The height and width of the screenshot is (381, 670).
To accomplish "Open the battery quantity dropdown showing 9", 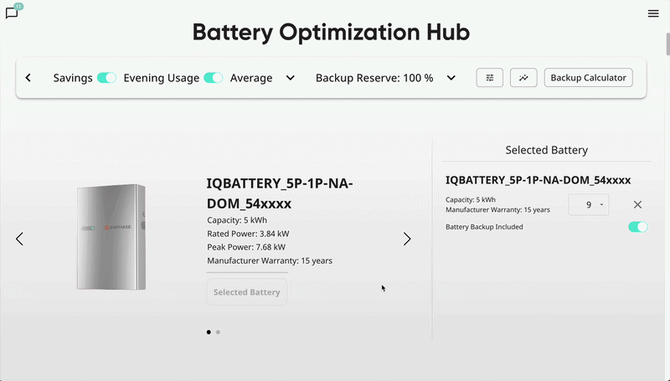I will tap(588, 205).
